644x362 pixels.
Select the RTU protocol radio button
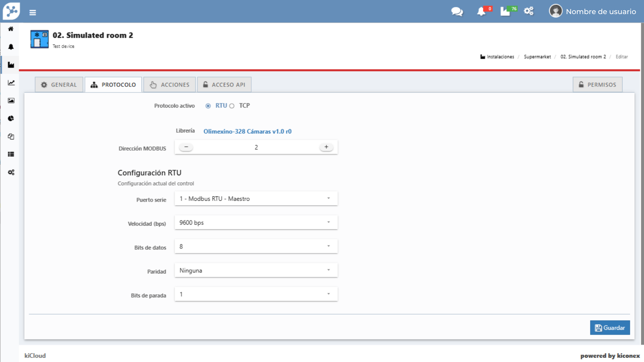pos(208,106)
